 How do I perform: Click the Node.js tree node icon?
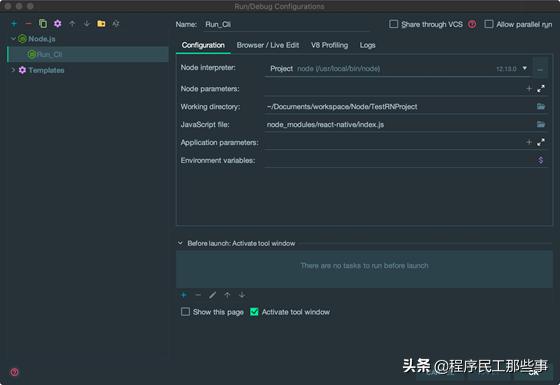click(x=22, y=39)
